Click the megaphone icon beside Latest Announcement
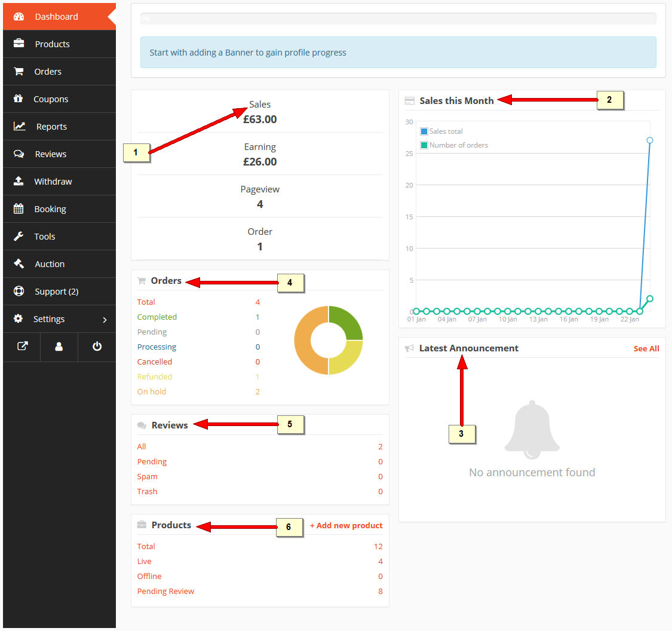Image resolution: width=672 pixels, height=631 pixels. [409, 348]
